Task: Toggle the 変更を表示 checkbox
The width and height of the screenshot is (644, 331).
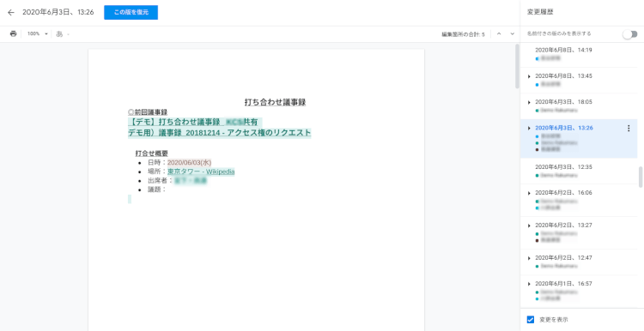Action: (531, 320)
